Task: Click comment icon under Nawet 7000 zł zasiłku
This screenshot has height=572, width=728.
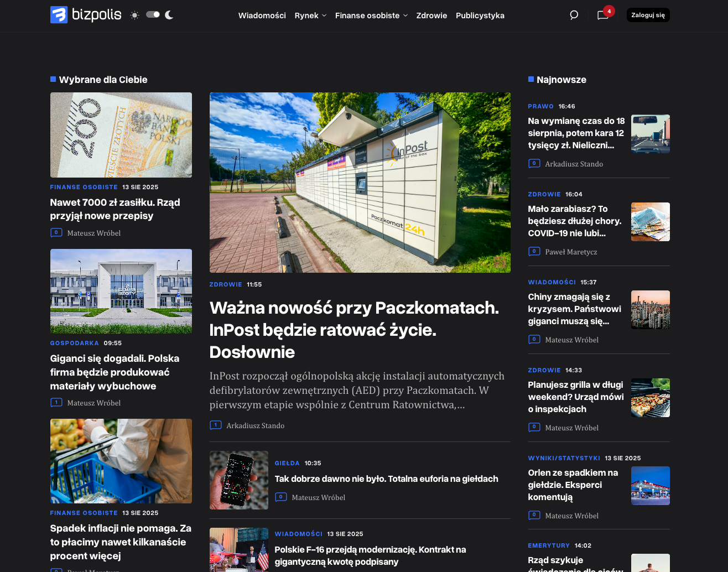Action: (56, 232)
